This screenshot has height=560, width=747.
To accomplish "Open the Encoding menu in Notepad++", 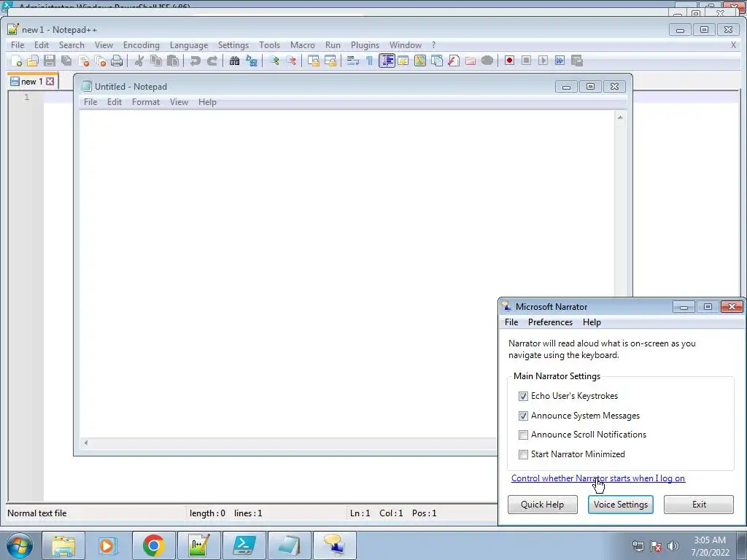I will [141, 44].
